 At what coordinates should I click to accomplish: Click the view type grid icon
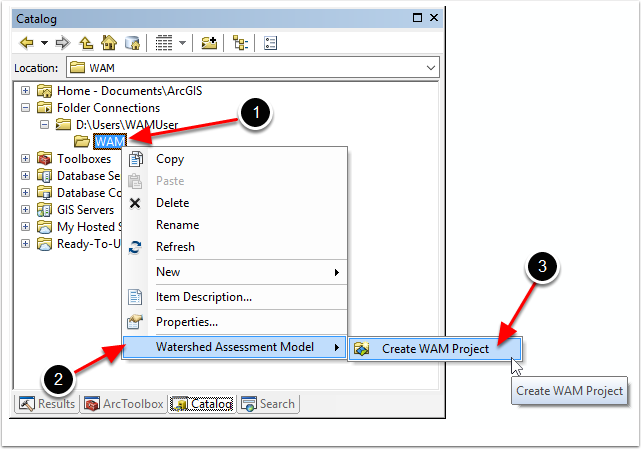tap(164, 43)
